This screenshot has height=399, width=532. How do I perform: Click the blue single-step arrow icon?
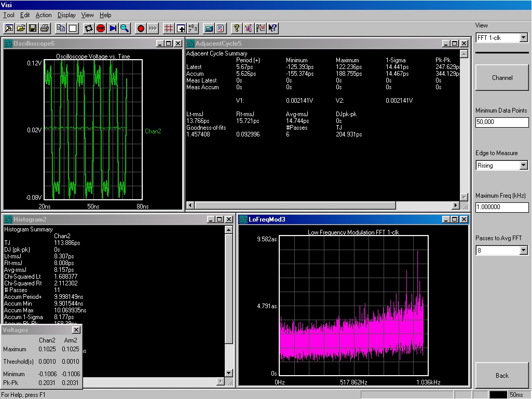[x=113, y=28]
